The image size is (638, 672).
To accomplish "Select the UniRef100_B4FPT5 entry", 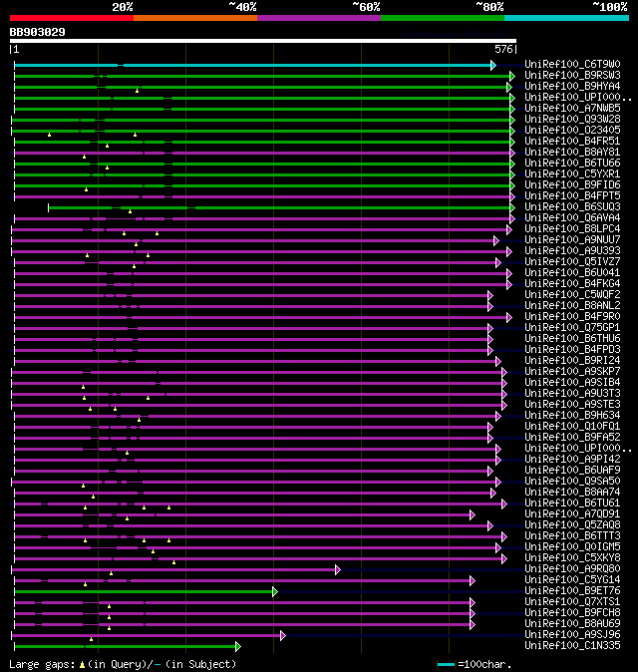I will point(572,195).
